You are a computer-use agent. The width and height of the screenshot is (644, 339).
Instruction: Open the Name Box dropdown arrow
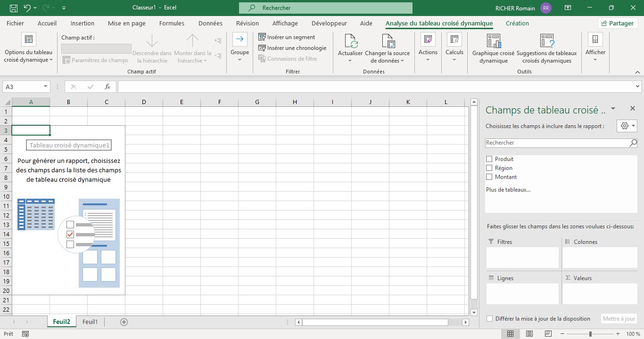[x=46, y=87]
